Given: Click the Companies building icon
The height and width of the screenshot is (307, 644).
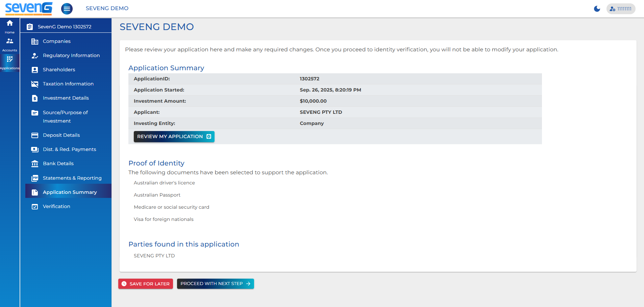Looking at the screenshot, I should pos(35,41).
